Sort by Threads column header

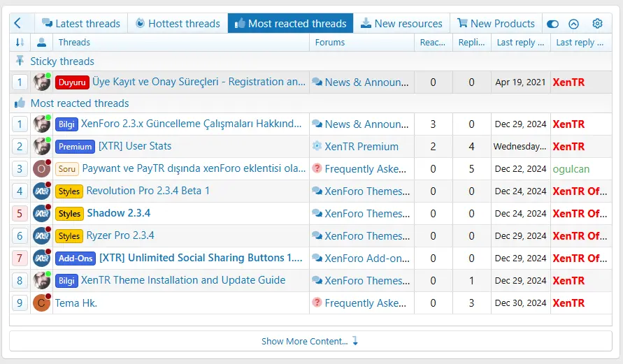coord(74,42)
